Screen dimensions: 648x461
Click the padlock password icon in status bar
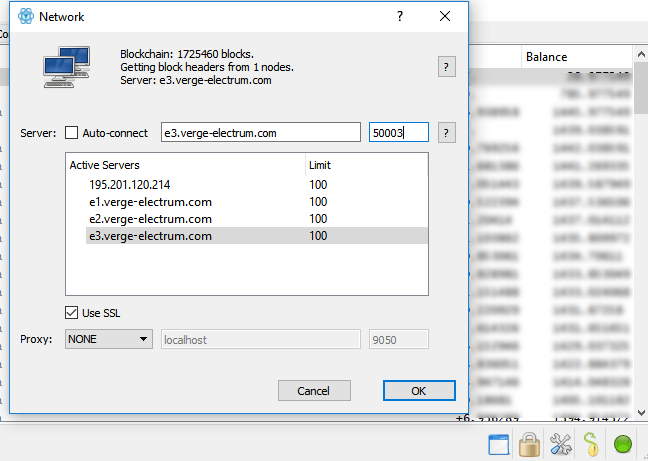pos(529,444)
